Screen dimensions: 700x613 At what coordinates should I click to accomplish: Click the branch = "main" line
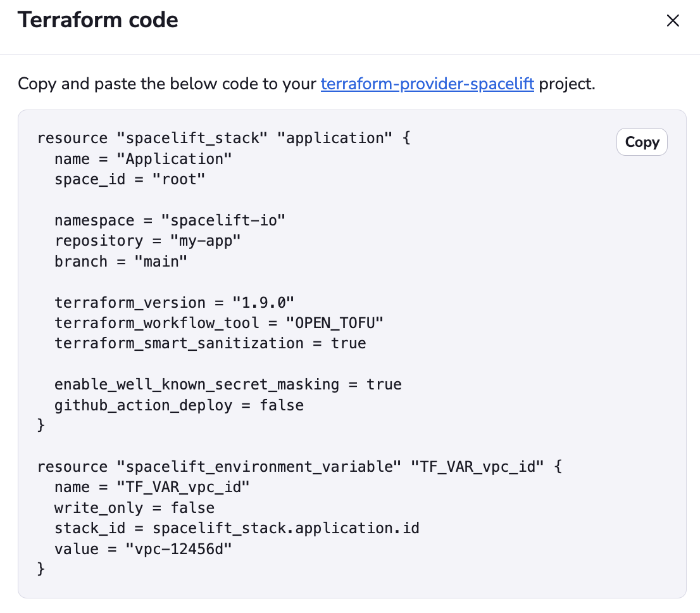click(121, 262)
